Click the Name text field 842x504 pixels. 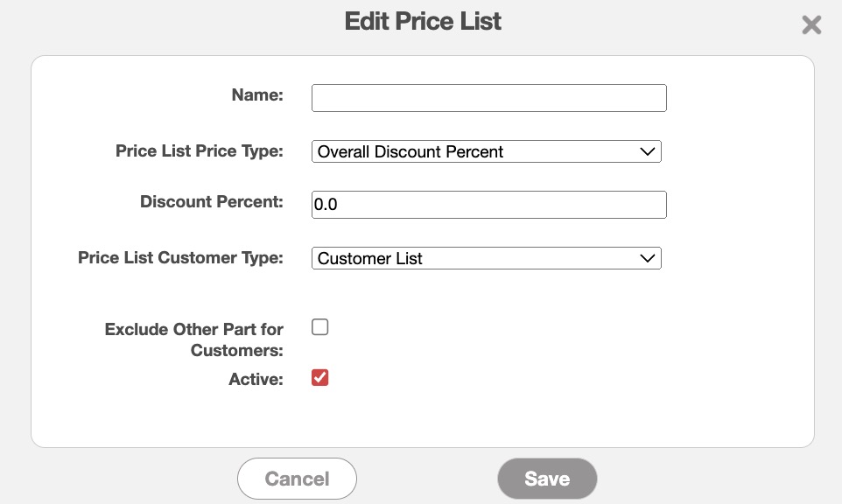488,98
